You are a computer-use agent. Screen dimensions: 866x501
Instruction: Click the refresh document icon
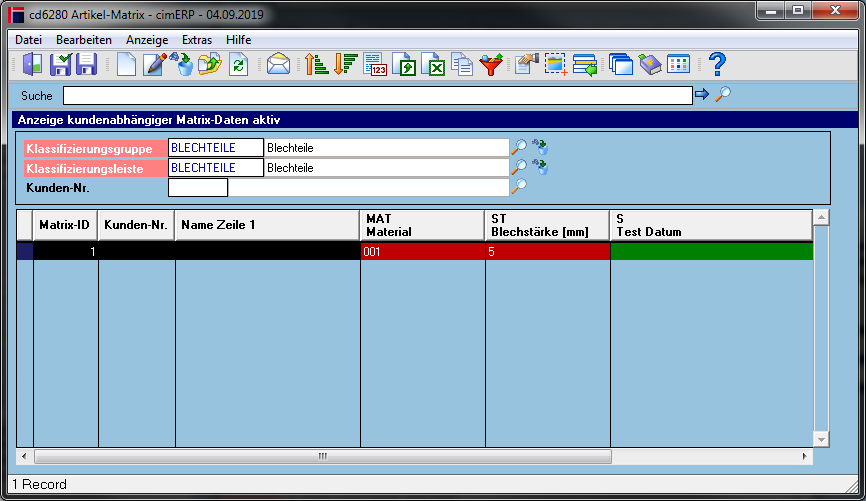(x=239, y=65)
